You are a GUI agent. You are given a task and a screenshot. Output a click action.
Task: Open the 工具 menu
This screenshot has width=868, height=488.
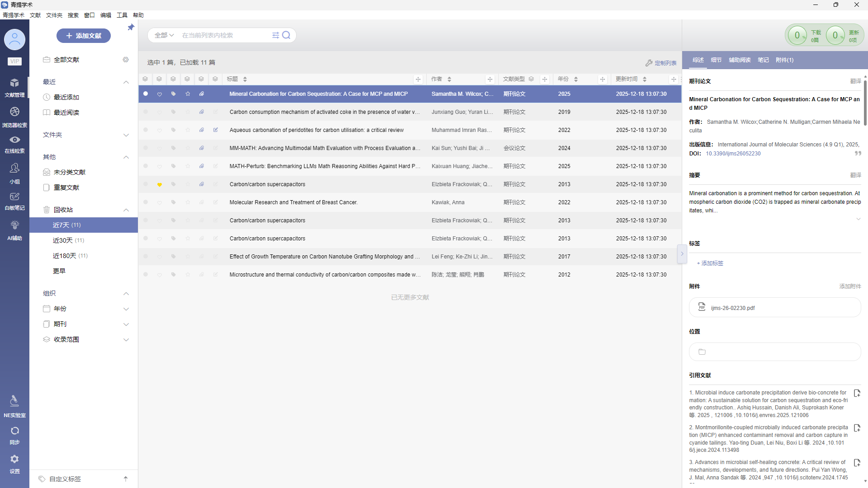(x=122, y=15)
